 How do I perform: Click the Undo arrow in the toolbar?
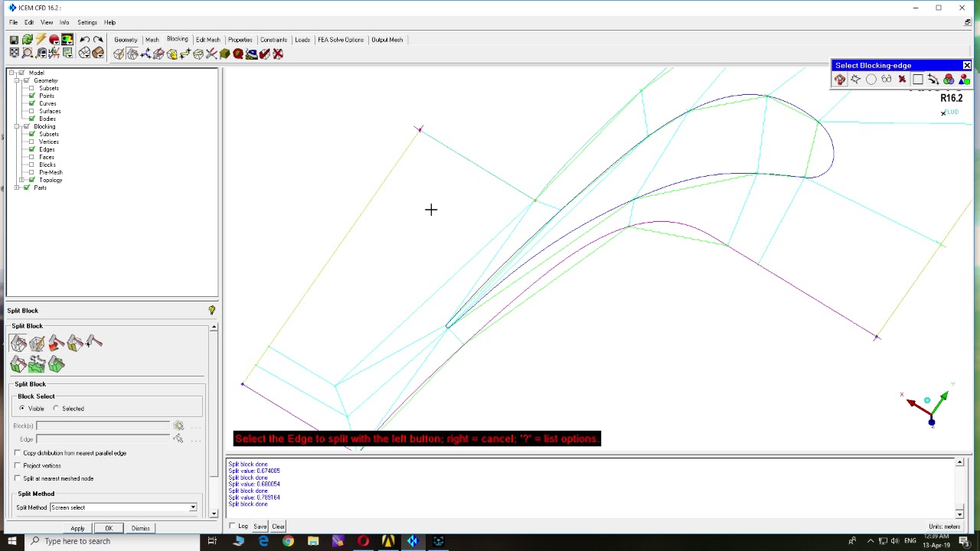[84, 40]
